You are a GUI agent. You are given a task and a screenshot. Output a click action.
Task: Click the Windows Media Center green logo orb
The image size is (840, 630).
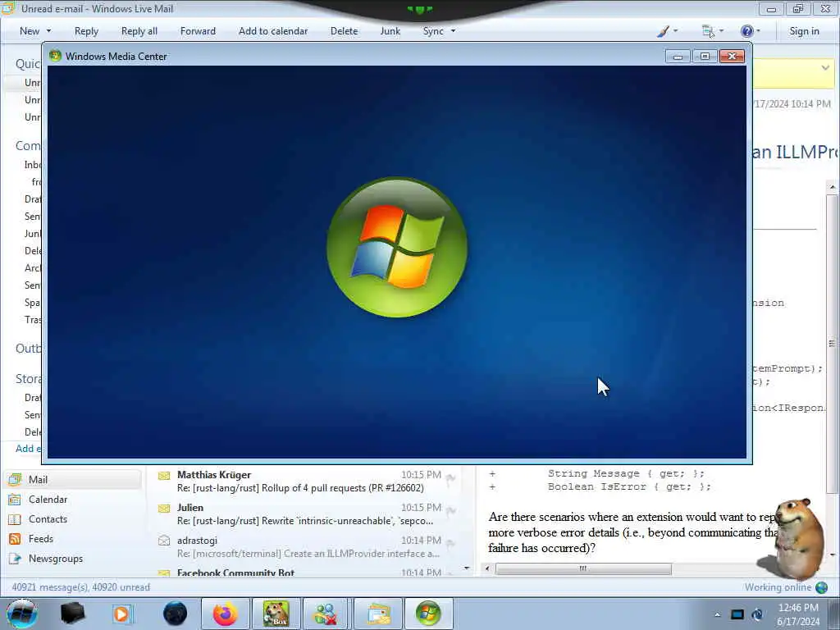point(397,247)
